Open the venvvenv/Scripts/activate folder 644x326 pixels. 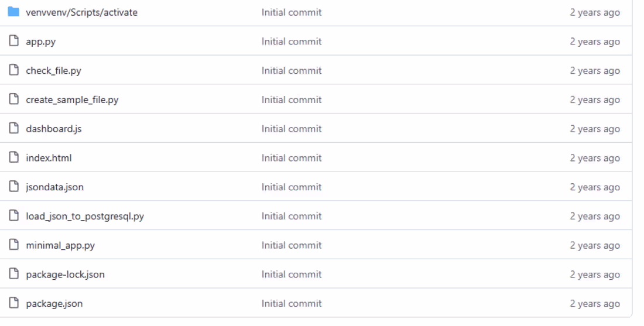pos(81,12)
